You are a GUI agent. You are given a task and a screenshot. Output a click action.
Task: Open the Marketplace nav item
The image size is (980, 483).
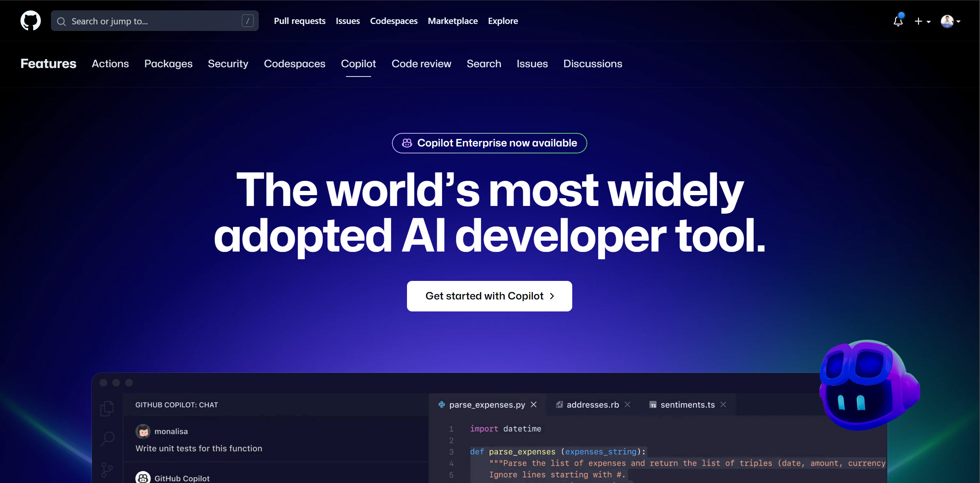click(x=453, y=21)
